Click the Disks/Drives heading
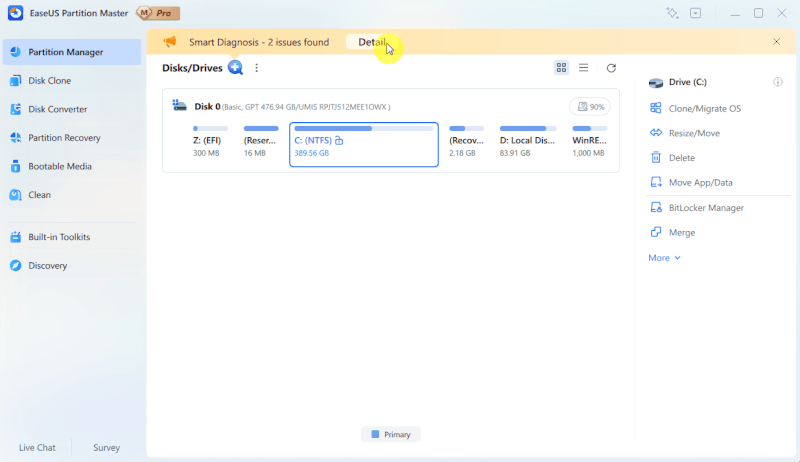 [x=192, y=68]
